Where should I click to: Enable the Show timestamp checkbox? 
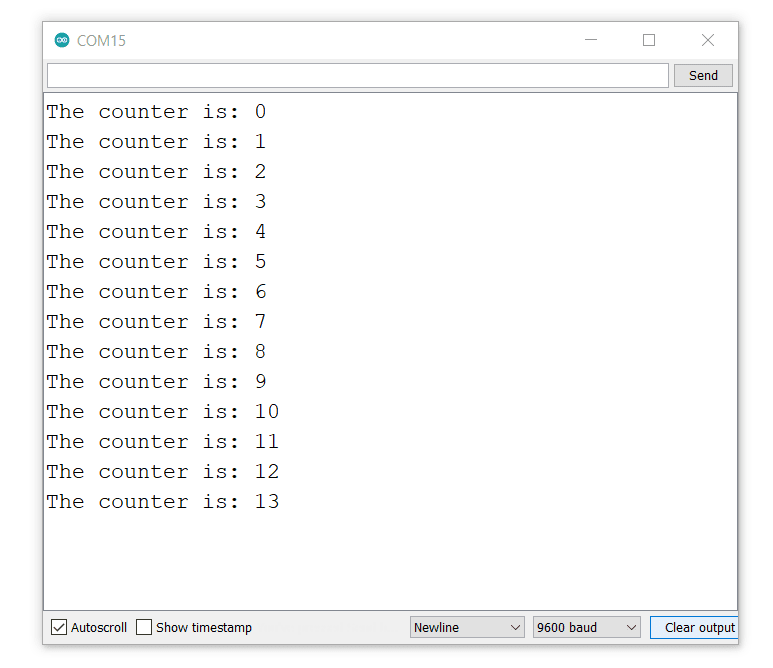coord(143,627)
